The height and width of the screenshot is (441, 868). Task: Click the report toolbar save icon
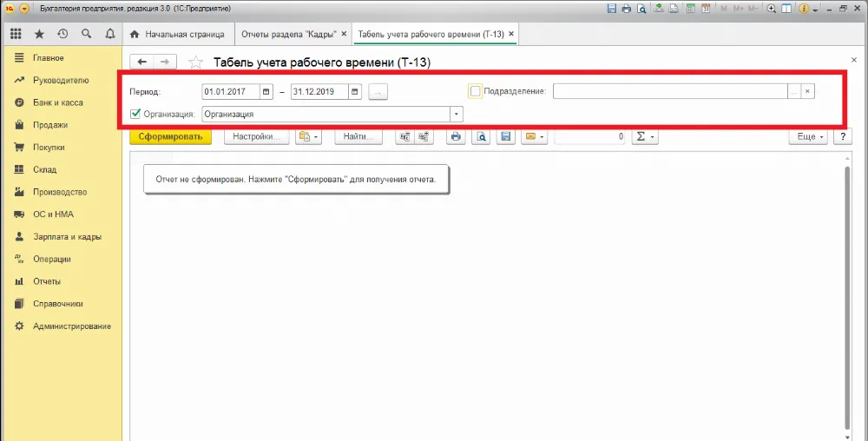(x=506, y=136)
